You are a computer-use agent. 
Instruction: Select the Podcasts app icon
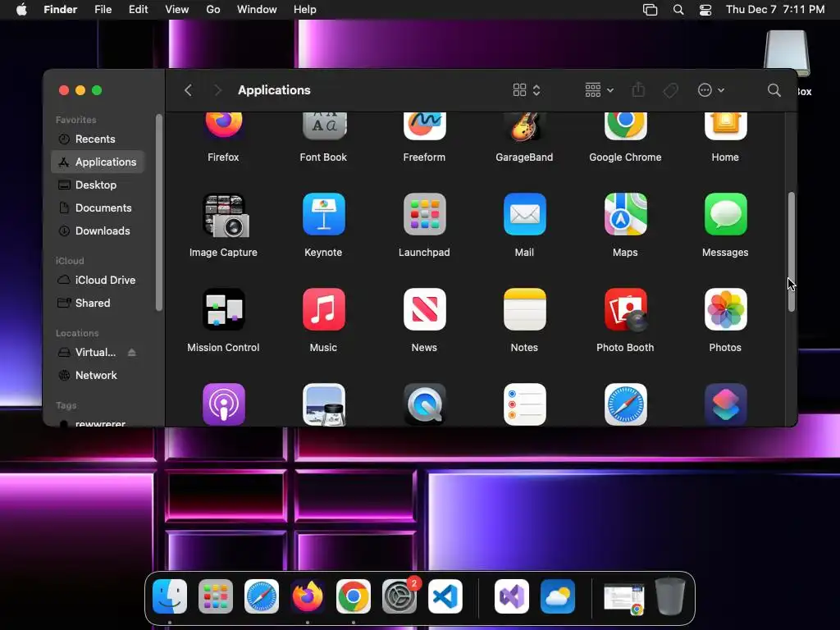(223, 404)
